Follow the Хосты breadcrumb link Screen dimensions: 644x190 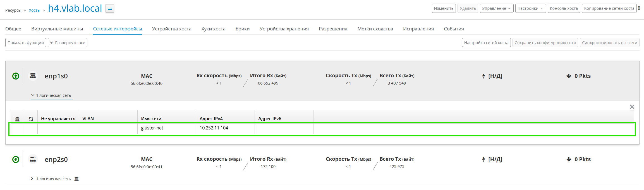pos(35,10)
